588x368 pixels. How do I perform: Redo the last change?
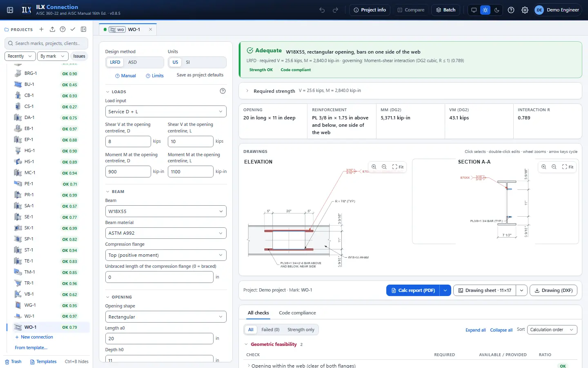pyautogui.click(x=336, y=10)
